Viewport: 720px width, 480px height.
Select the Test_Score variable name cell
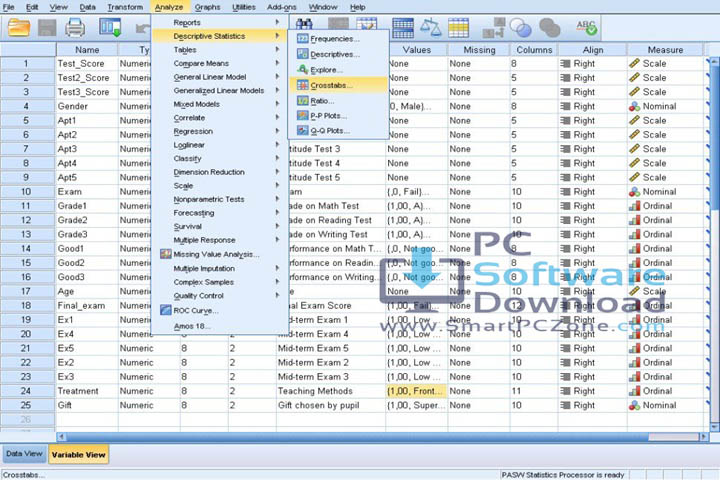86,63
